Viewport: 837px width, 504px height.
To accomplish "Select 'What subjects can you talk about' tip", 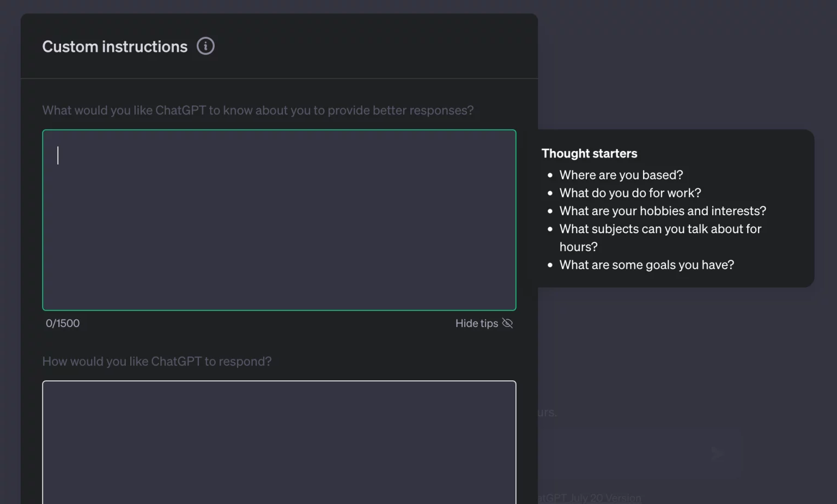I will coord(660,238).
